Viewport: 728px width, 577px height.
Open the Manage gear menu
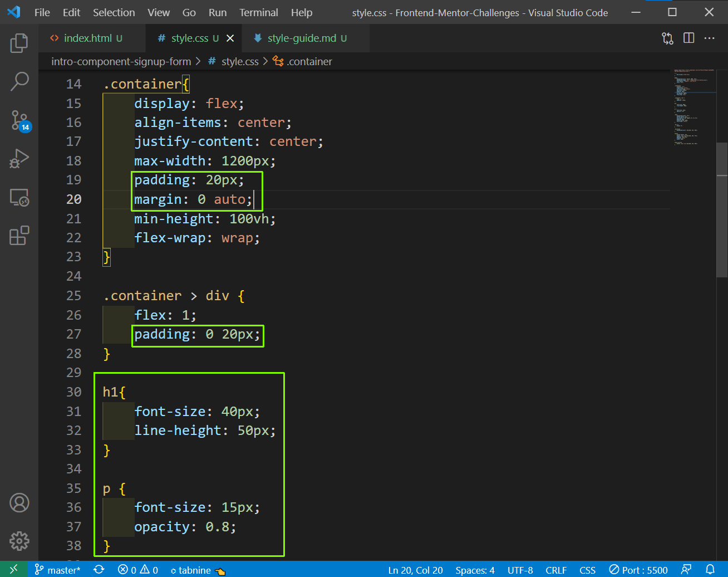click(19, 541)
